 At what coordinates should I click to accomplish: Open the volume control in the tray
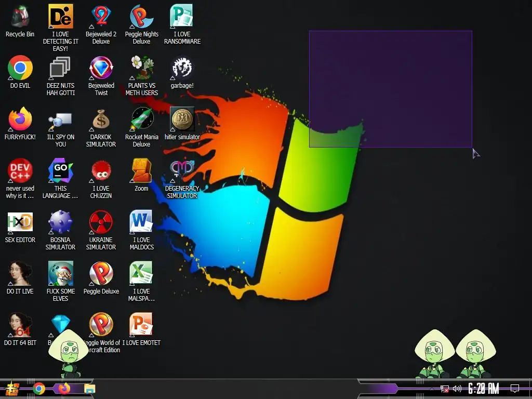click(457, 389)
